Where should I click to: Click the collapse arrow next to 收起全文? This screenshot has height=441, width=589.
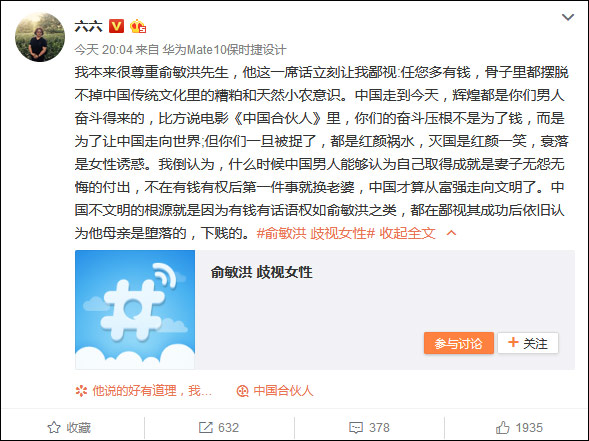coord(451,233)
